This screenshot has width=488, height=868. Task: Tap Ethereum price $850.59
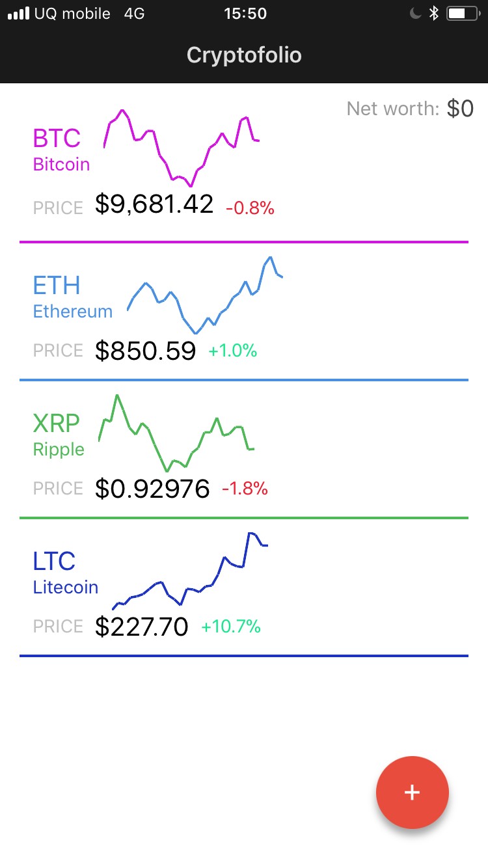(145, 351)
